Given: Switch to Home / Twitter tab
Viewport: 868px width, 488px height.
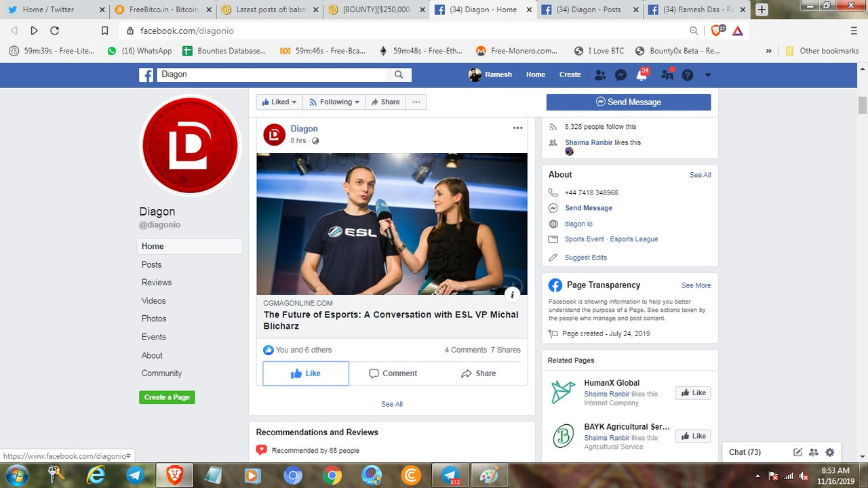Looking at the screenshot, I should (x=56, y=9).
